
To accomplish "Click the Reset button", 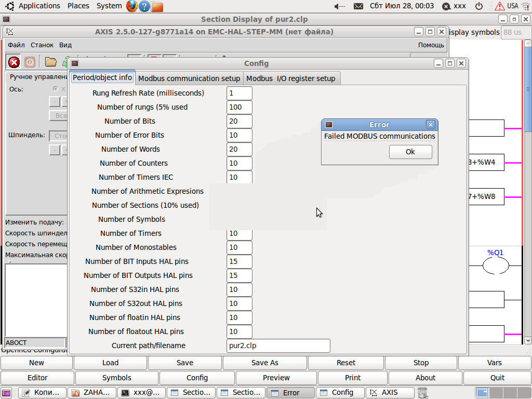I will (x=345, y=363).
